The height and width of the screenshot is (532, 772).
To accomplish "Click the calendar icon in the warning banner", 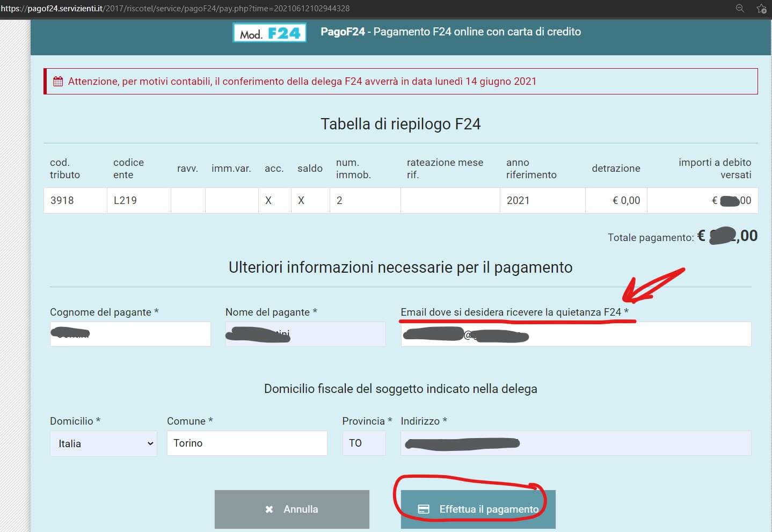I will pos(58,82).
